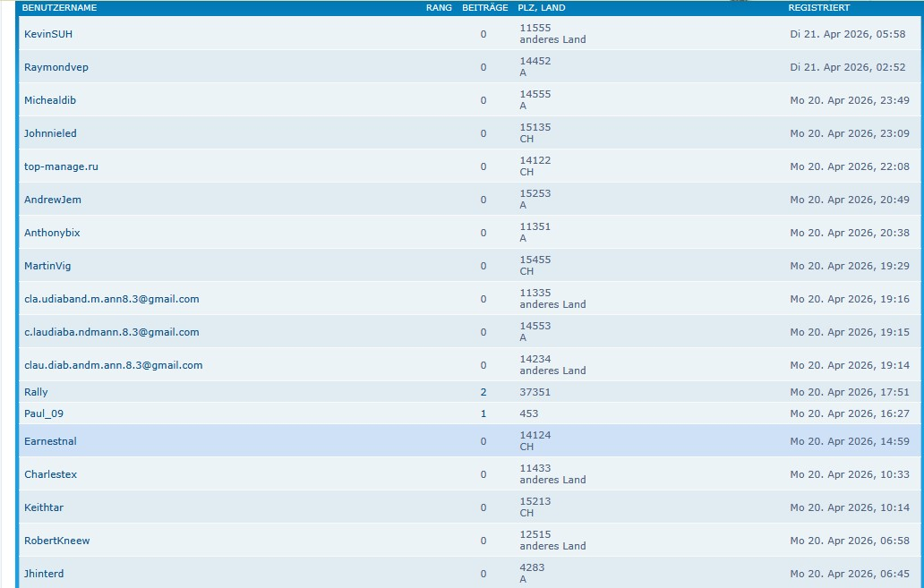This screenshot has height=588, width=924.
Task: Sort list by Rang column header
Action: tap(439, 8)
